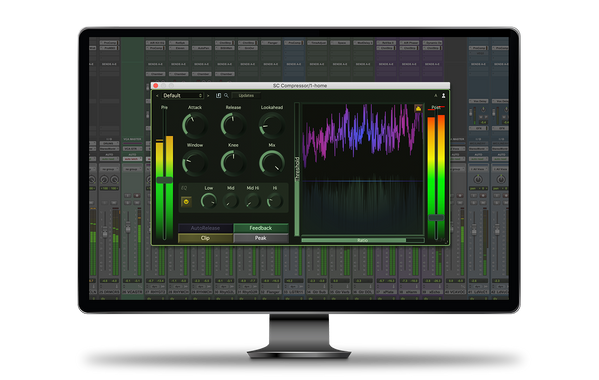
Task: Close the SC Compressor plugin window
Action: click(x=155, y=86)
